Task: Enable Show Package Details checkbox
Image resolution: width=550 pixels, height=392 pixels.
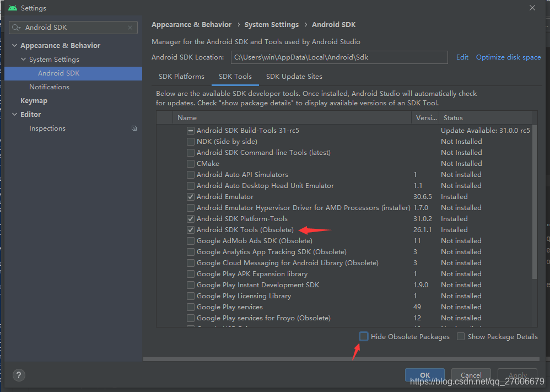Action: (461, 336)
